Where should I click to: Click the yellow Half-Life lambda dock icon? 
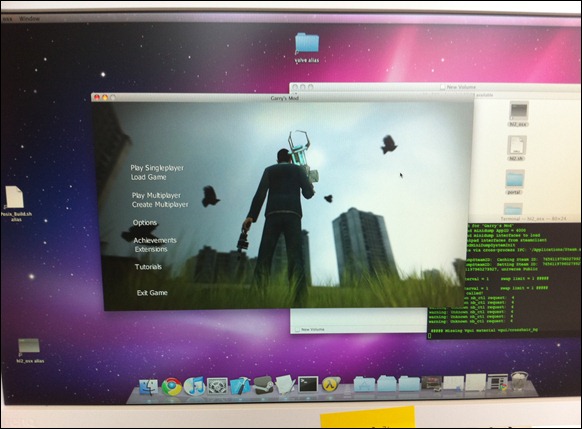(x=331, y=385)
